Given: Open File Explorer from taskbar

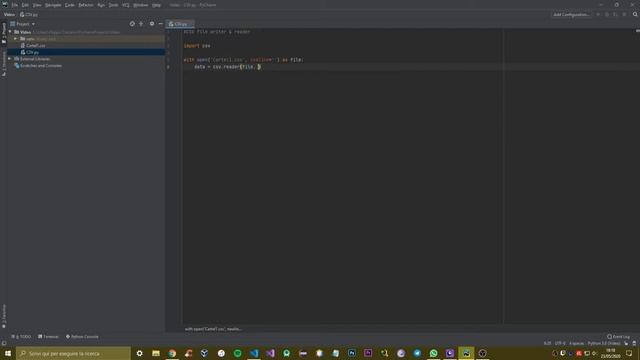Looking at the screenshot, I should point(156,353).
